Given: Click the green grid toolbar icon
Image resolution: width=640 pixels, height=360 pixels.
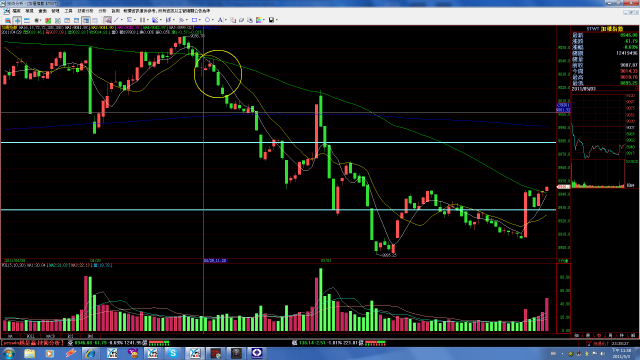Looking at the screenshot, I should click(58, 20).
